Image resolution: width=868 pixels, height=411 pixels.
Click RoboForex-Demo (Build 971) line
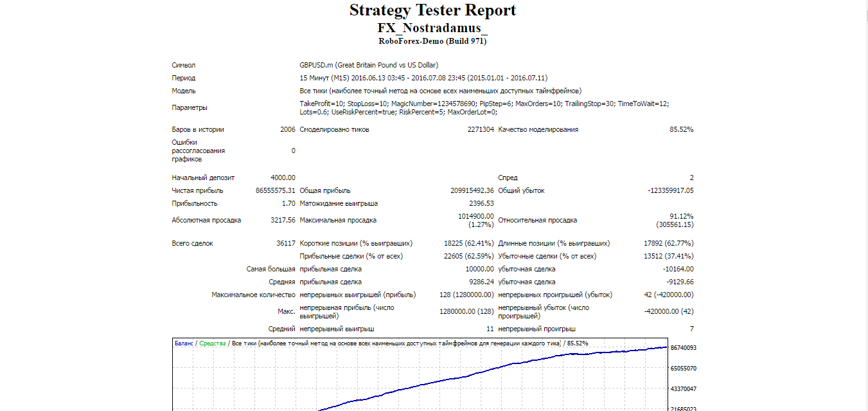(x=432, y=41)
